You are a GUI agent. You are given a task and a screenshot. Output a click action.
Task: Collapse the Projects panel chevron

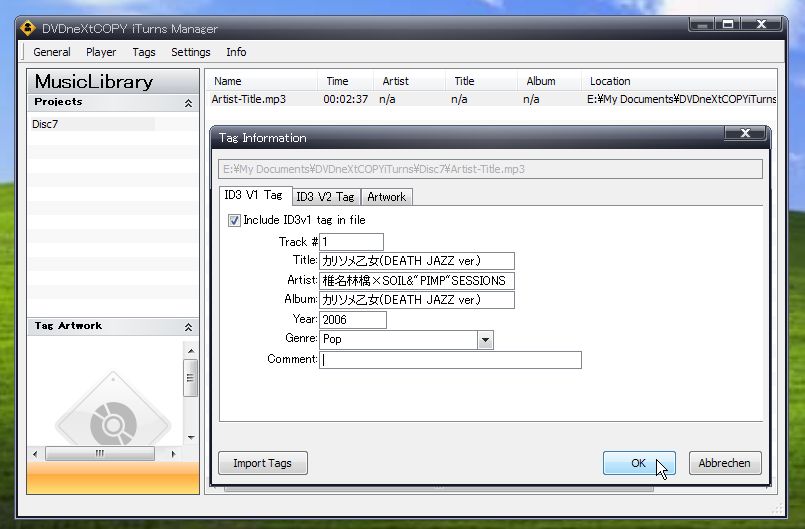[x=188, y=103]
